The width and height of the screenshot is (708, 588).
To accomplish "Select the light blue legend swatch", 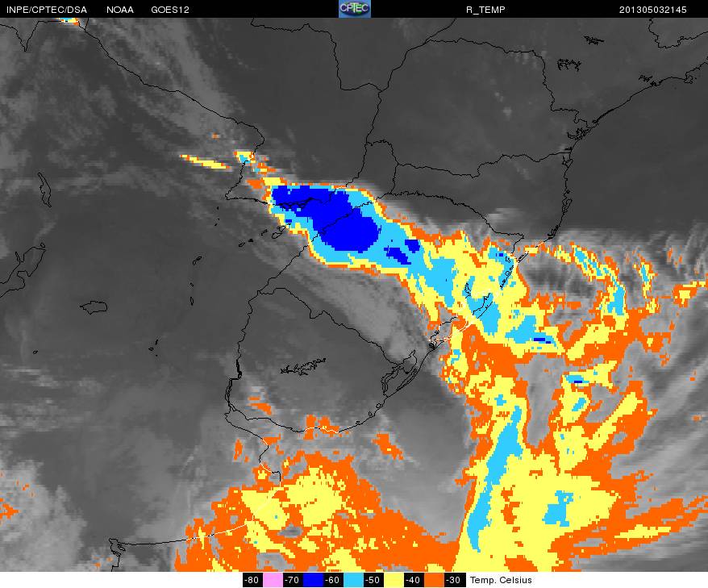I will [x=352, y=580].
